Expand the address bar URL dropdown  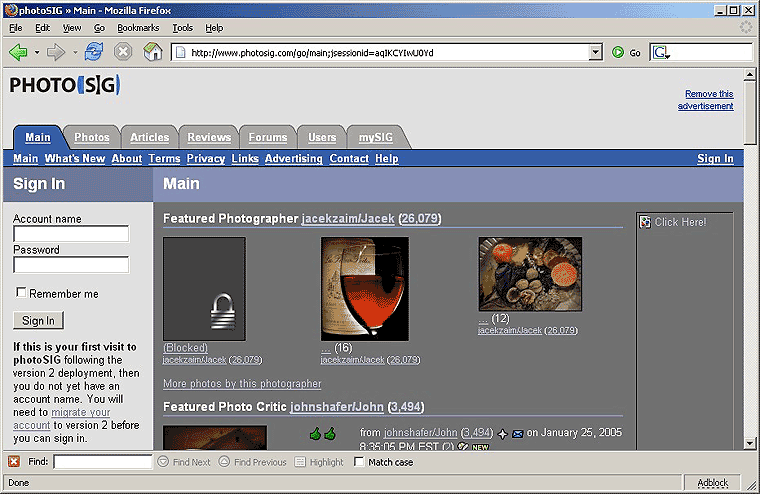(x=595, y=52)
